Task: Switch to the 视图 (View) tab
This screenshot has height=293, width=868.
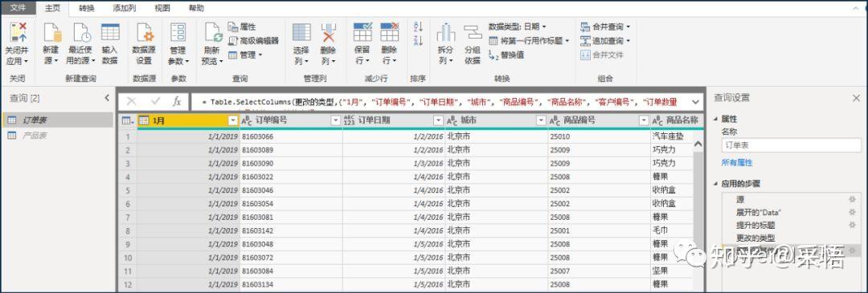Action: click(162, 8)
